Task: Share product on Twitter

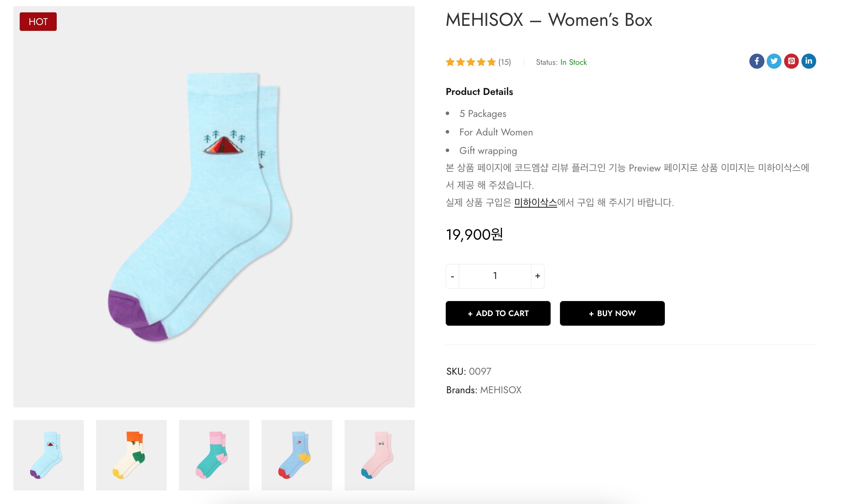Action: tap(774, 61)
